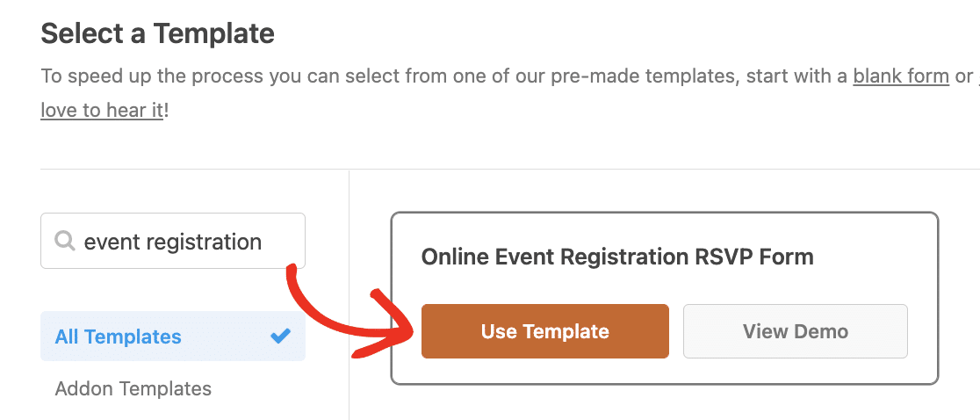This screenshot has width=980, height=420.
Task: Place cursor after 'registration' in search box
Action: 263,242
